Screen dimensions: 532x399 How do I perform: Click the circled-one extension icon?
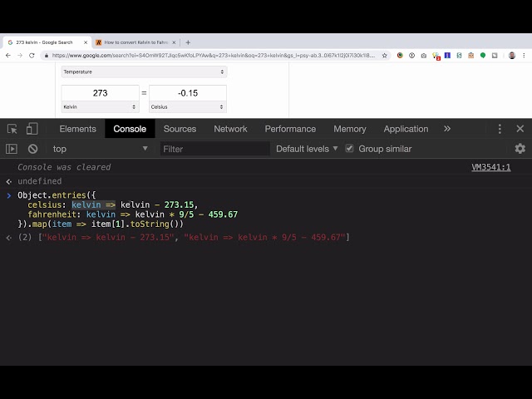(x=412, y=56)
